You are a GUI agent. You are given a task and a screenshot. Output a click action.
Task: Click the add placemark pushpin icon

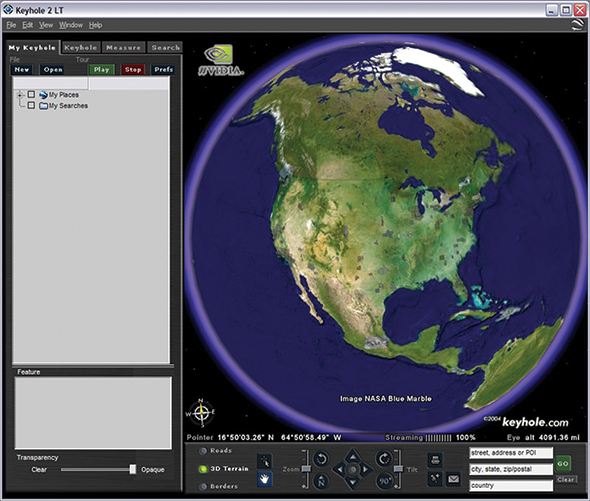click(435, 478)
